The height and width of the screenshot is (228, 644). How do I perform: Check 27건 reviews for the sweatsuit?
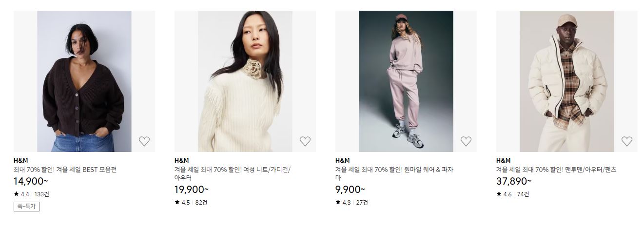[x=362, y=202]
